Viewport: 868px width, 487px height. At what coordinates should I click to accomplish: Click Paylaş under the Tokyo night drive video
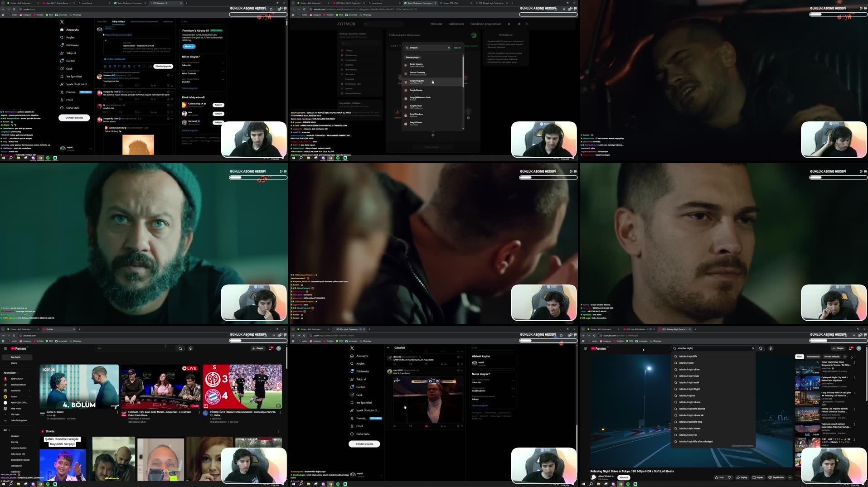(742, 477)
